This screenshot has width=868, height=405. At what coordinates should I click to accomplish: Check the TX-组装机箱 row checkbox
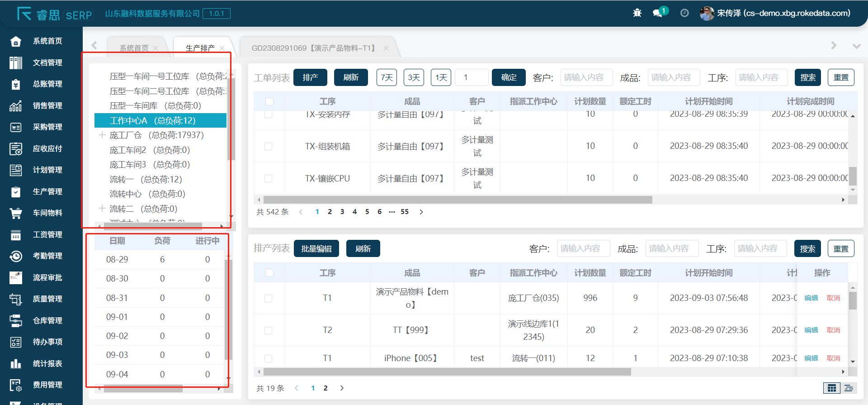(x=269, y=146)
